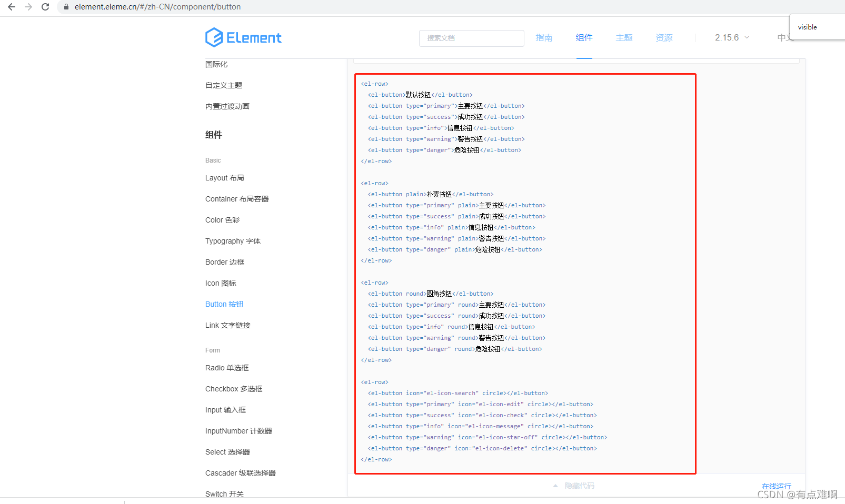Open InputNumber 计数器 in sidebar
The image size is (845, 504).
238,431
